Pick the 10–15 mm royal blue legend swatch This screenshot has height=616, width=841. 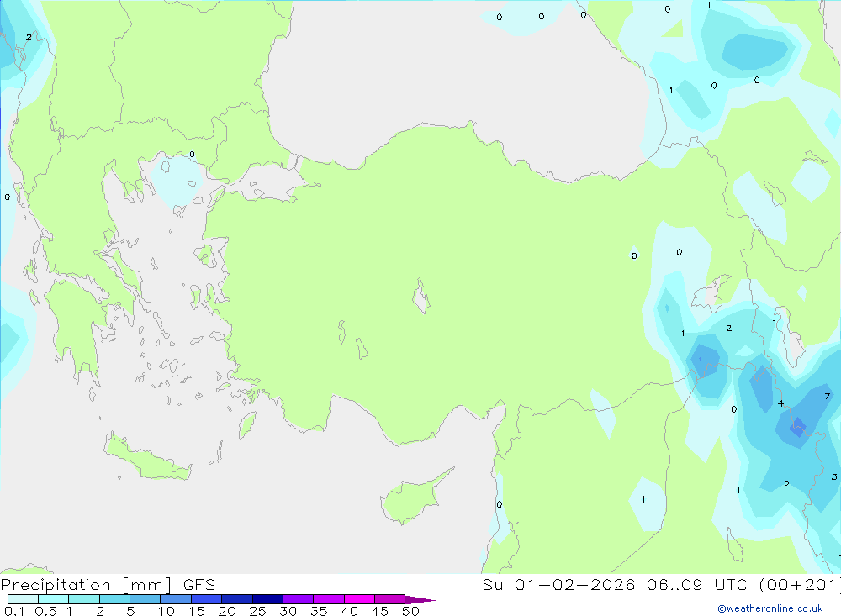pyautogui.click(x=176, y=599)
